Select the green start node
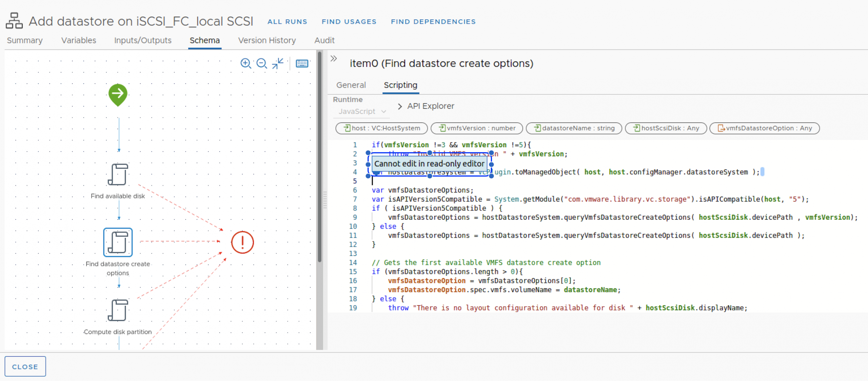 coord(118,94)
